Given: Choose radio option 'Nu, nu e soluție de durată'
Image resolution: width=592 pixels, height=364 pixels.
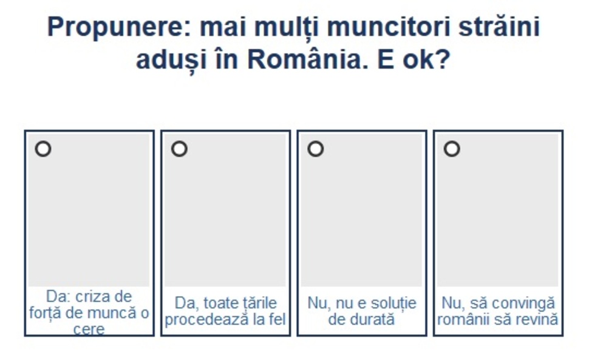Looking at the screenshot, I should [x=315, y=149].
